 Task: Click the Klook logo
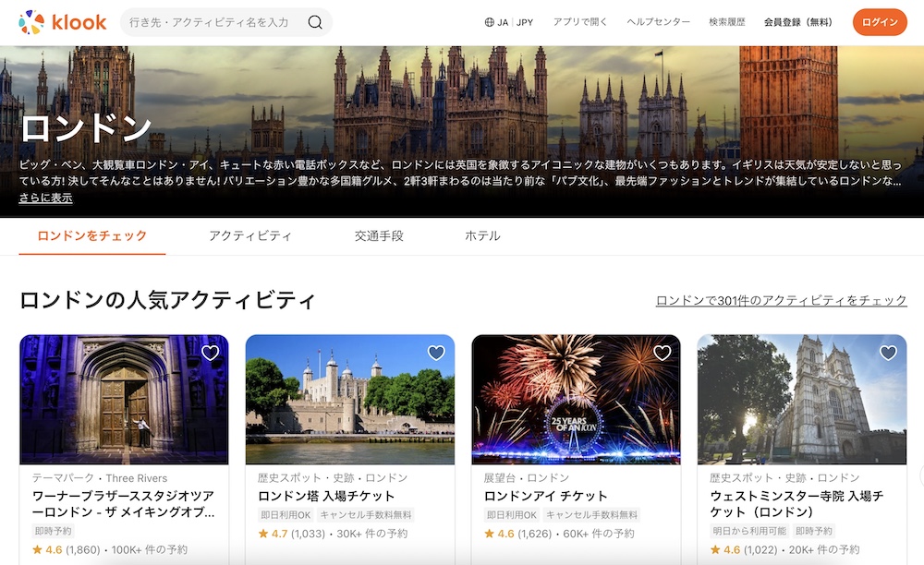[x=63, y=22]
